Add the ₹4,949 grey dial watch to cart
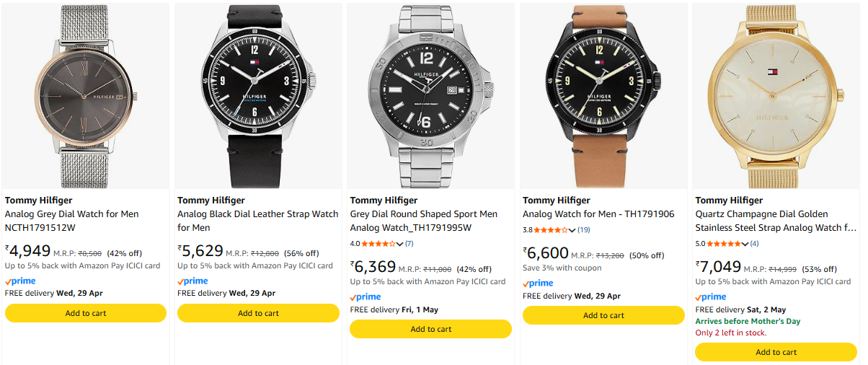Viewport: 868px width, 365px height. 86,313
